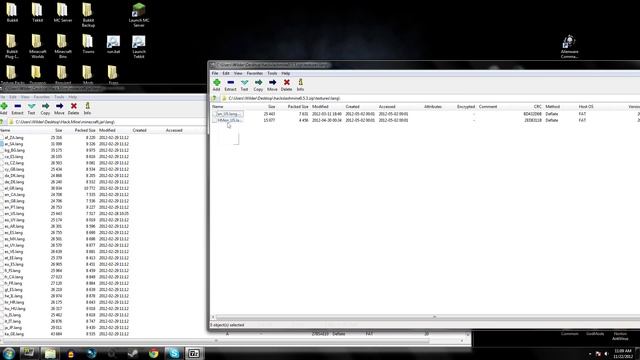Viewport: 640px width, 360px height.
Task: Select ka_GE.lang in back window
Action: click(x=14, y=334)
